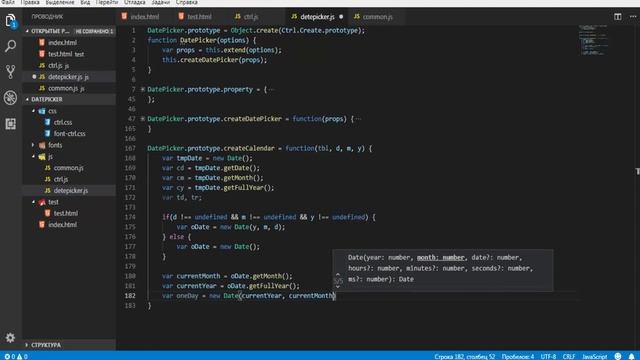Screen dimensions: 640x360
Task: Click the minimap code overview
Action: (593, 40)
